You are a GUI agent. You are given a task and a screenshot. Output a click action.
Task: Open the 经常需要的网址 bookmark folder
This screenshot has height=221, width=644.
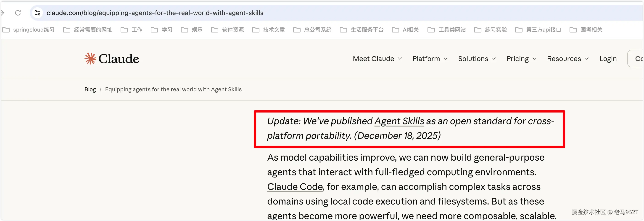tap(87, 30)
